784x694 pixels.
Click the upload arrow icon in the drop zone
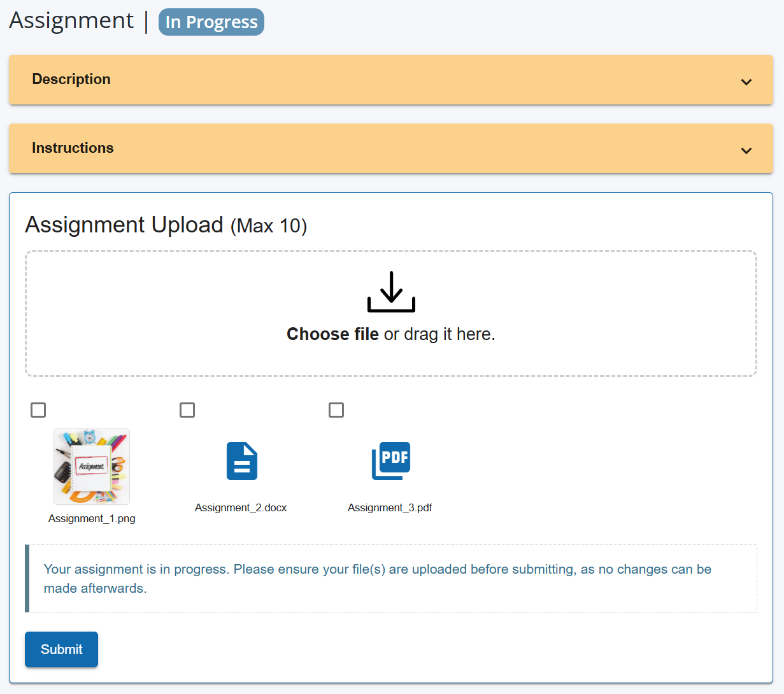[x=391, y=292]
